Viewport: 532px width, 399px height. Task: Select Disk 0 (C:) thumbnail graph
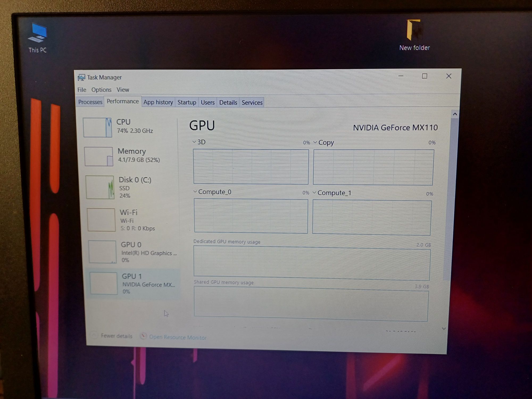(100, 187)
